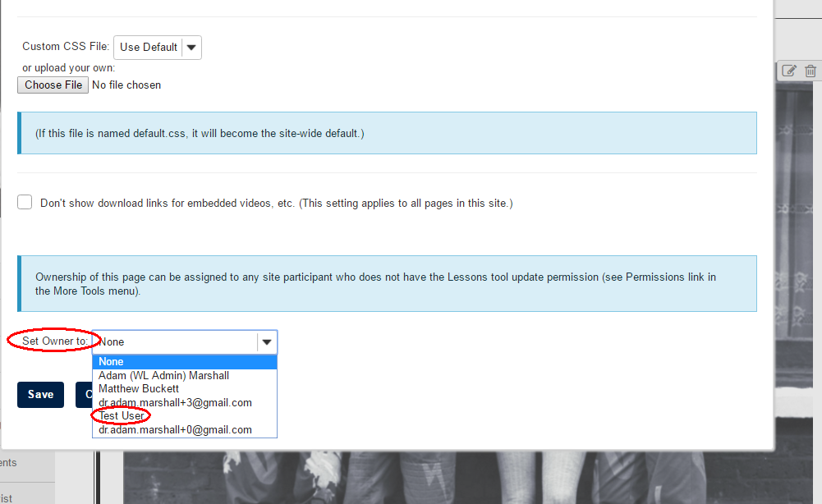This screenshot has width=822, height=504.
Task: Click the partially hidden Cancel button
Action: (84, 395)
